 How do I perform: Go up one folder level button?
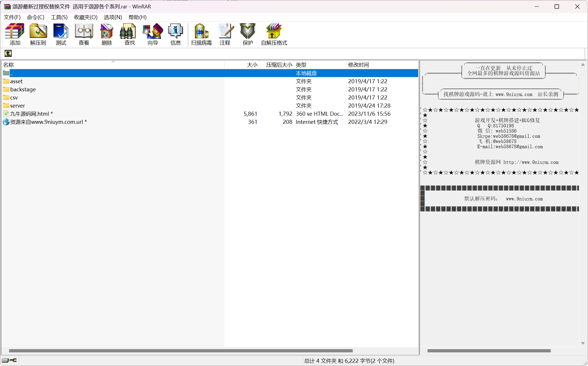pos(8,53)
